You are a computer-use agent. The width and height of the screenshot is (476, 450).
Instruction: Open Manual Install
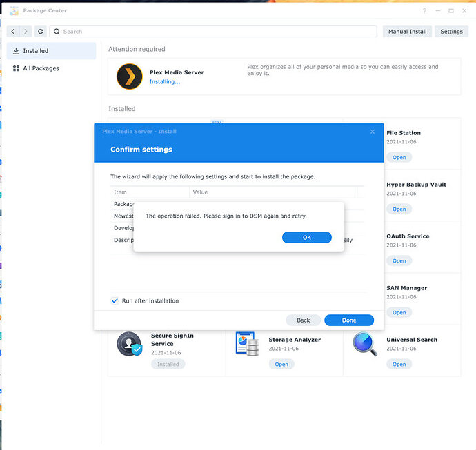pos(407,32)
